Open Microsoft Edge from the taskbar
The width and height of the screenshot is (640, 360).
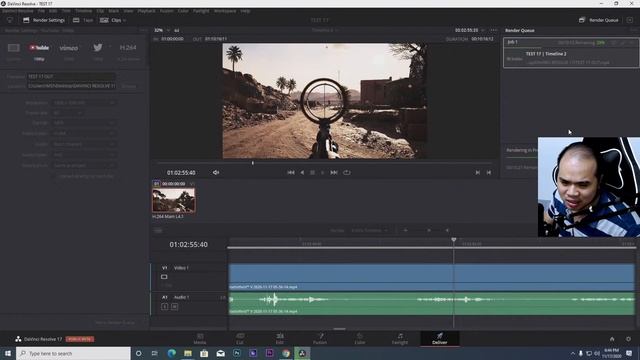171,353
